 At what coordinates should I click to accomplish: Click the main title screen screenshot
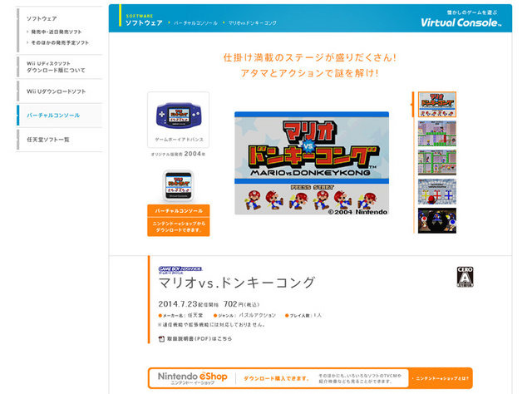click(312, 163)
